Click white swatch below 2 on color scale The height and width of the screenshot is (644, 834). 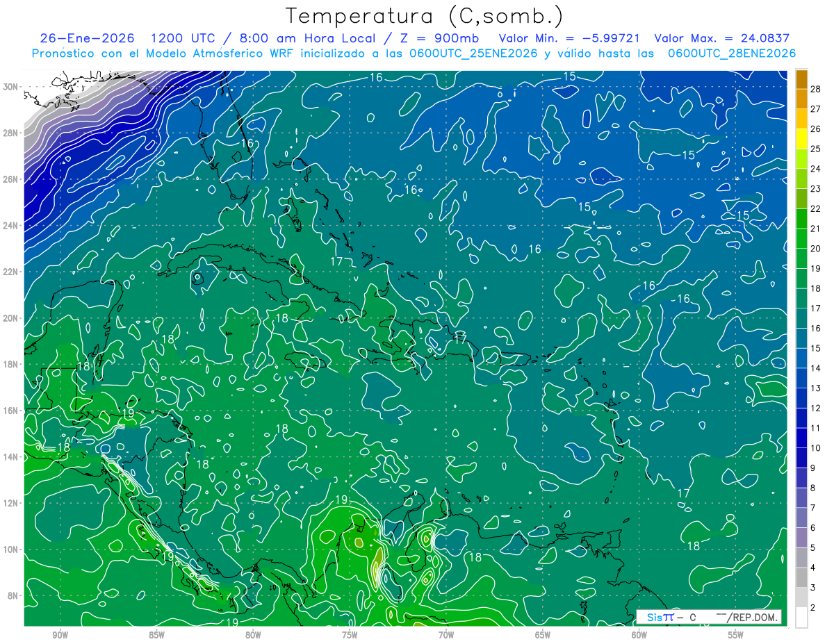pos(802,618)
